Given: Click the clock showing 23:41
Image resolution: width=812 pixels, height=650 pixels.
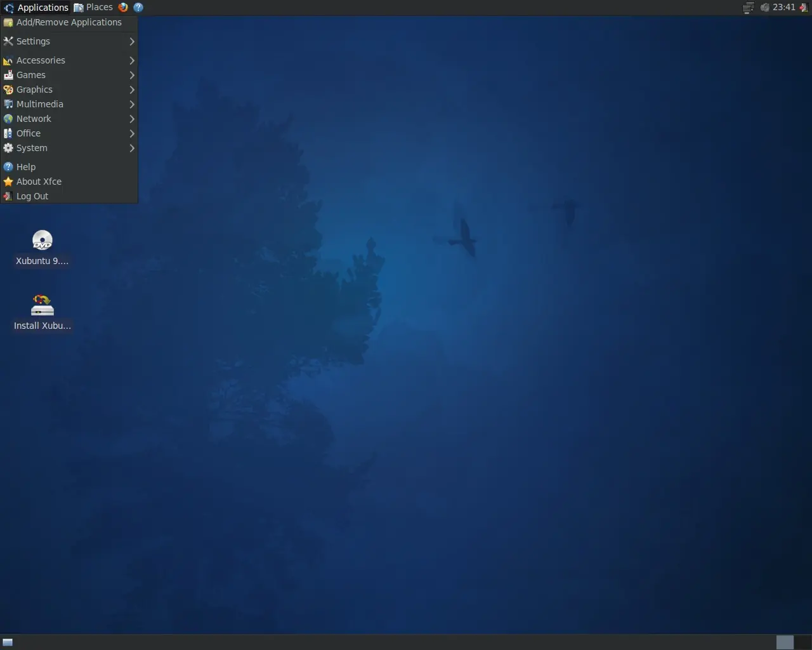Looking at the screenshot, I should point(783,7).
